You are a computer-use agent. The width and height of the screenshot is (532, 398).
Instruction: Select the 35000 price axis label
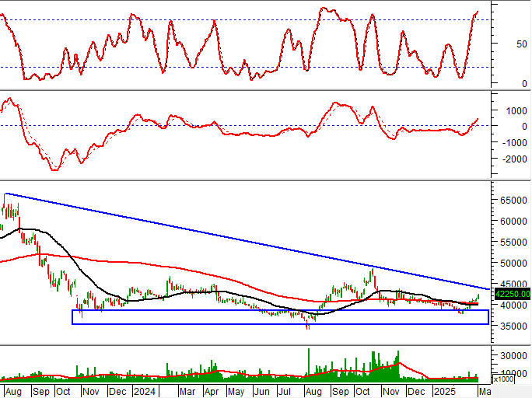[x=513, y=326]
